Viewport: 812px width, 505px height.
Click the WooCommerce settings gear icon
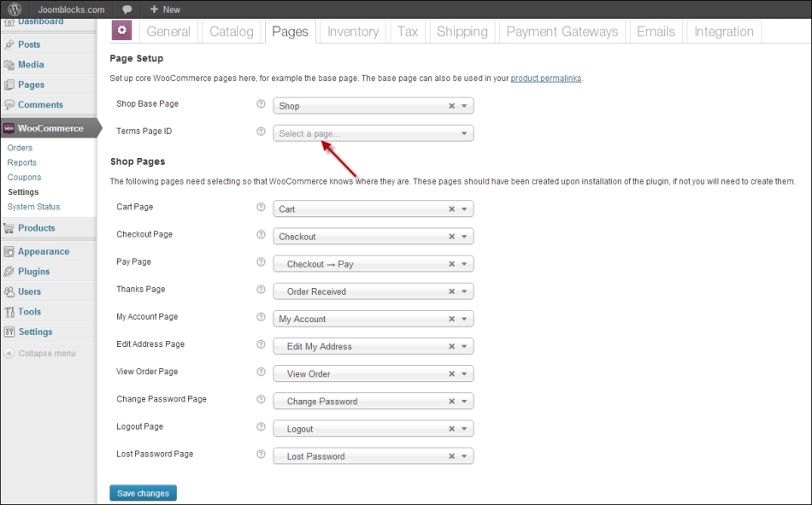tap(121, 31)
